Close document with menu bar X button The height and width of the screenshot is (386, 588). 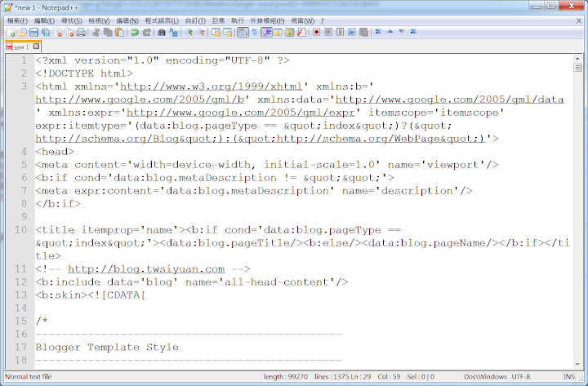579,20
